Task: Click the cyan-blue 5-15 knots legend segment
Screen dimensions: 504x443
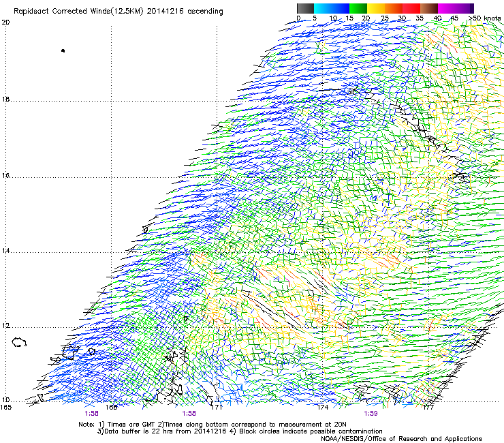Action: coord(332,8)
